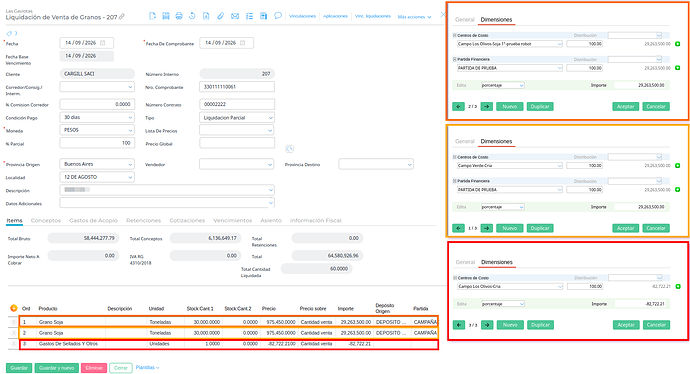Open the Tipo dropdown showing Liquidacion Parcial
Image resolution: width=690 pixels, height=374 pixels.
click(x=237, y=117)
